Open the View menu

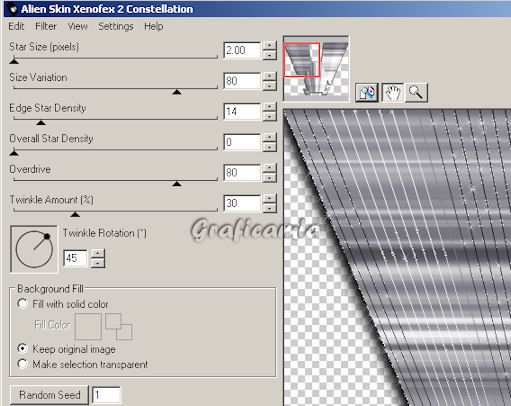tap(77, 26)
